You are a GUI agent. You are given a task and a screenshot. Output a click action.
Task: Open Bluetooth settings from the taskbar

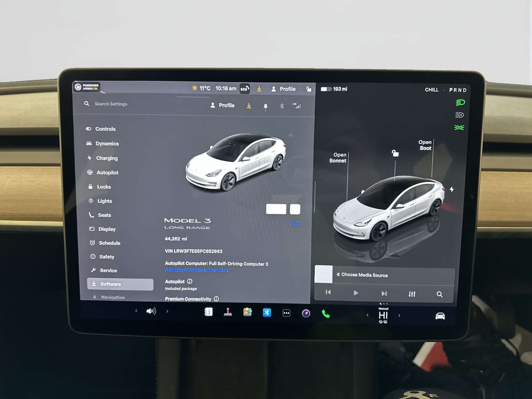click(x=267, y=312)
